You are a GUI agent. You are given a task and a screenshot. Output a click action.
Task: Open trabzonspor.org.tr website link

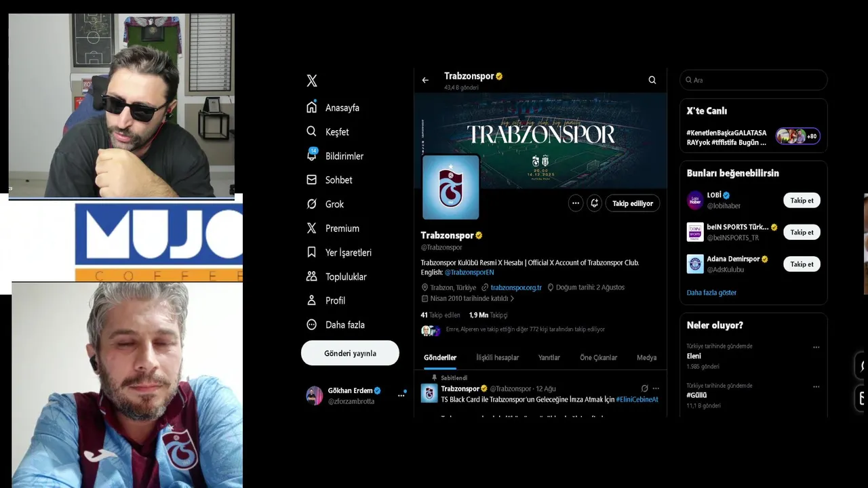click(516, 287)
